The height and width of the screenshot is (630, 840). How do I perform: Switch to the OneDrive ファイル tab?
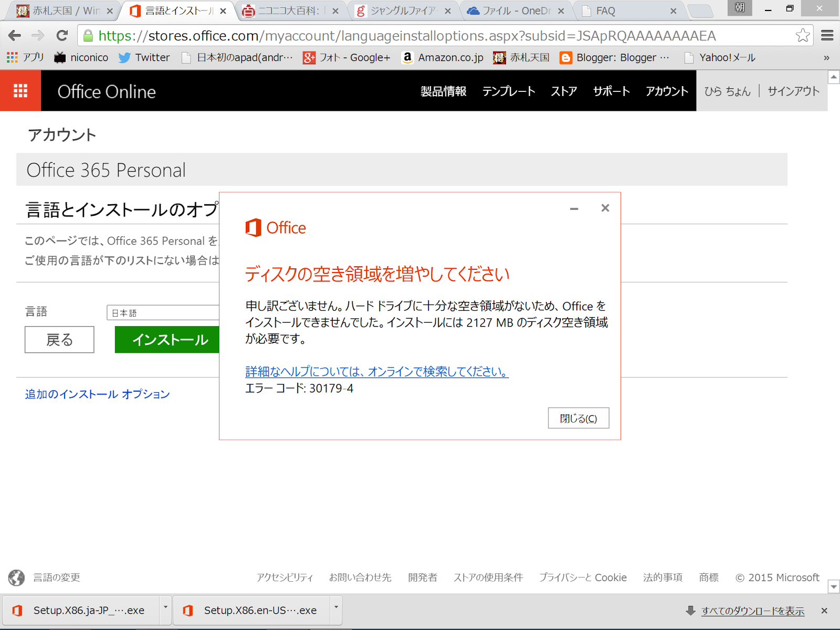(x=516, y=11)
